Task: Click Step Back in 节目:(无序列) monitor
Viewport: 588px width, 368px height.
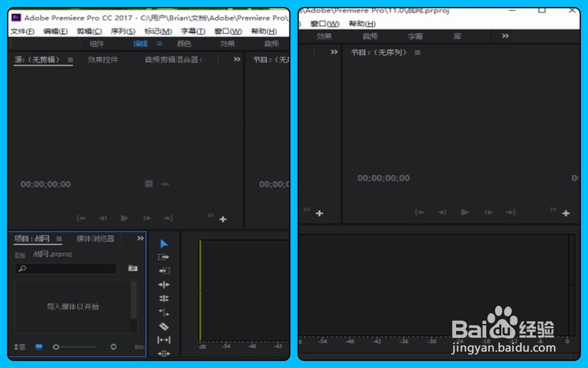Action: 442,212
